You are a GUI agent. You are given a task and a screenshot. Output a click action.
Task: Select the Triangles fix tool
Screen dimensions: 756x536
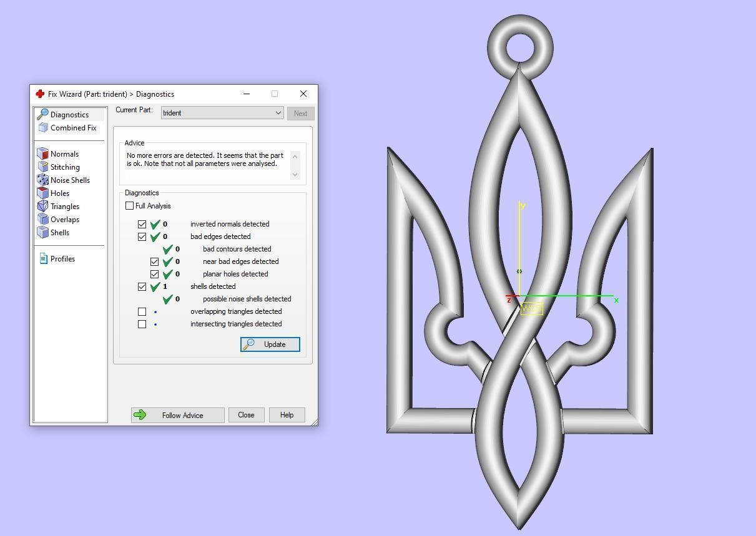coord(59,206)
